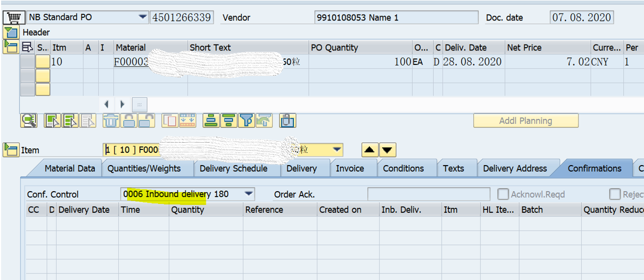Click the Net Price column header

[x=548, y=48]
